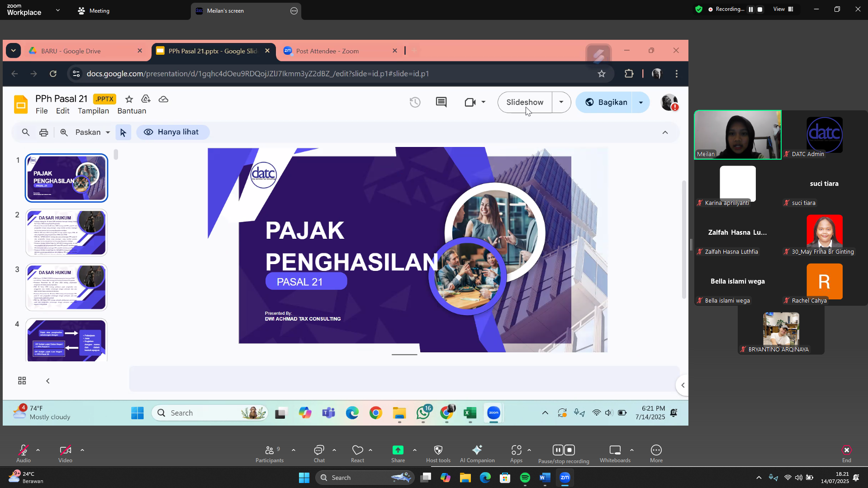The width and height of the screenshot is (868, 488).
Task: Open the React emoji menu
Action: pyautogui.click(x=357, y=453)
